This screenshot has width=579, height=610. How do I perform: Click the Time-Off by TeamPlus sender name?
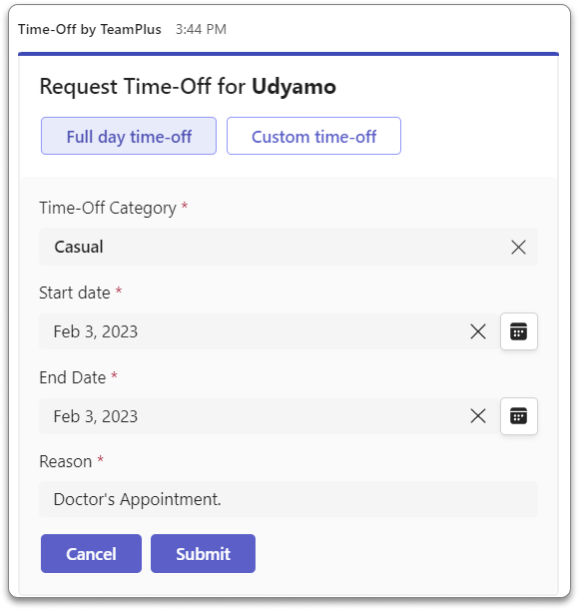pyautogui.click(x=89, y=29)
